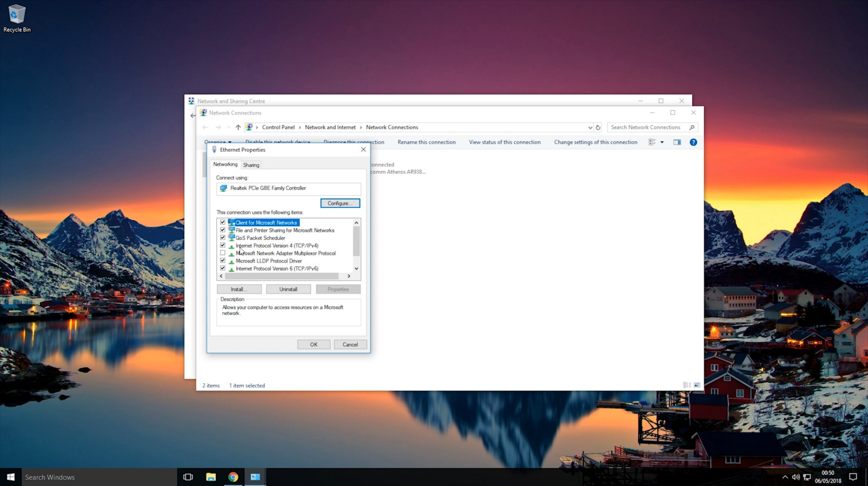Select Microsoft Network Adapter Multiplexor Protocol item
868x486 pixels.
[286, 253]
